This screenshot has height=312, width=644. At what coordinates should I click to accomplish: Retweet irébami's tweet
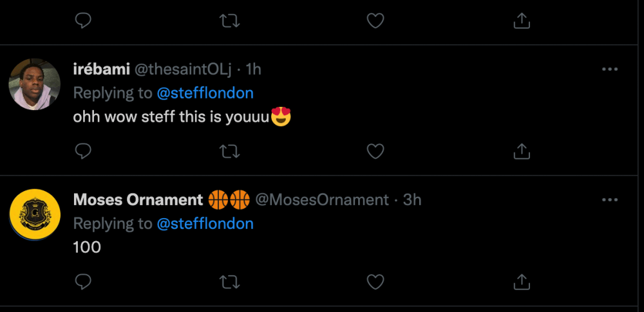click(x=229, y=151)
